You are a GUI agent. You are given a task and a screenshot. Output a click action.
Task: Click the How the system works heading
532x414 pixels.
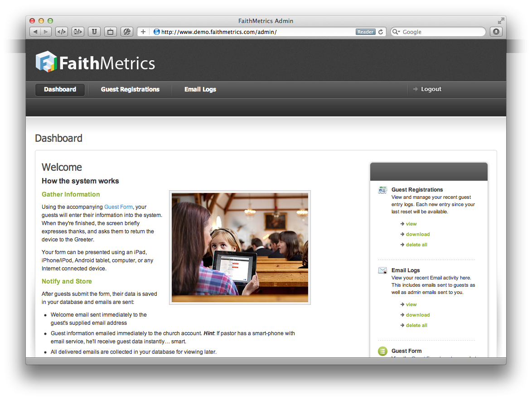80,181
